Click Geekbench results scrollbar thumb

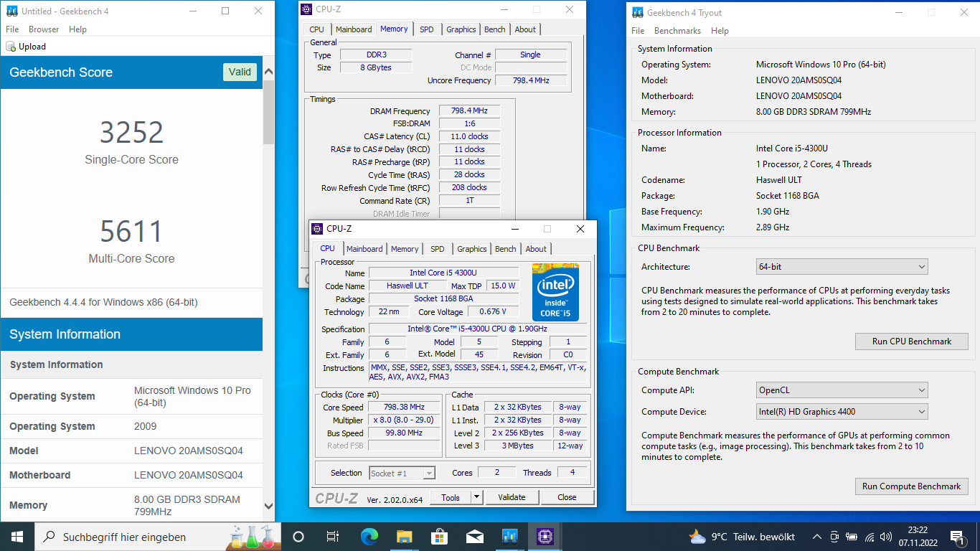point(268,112)
